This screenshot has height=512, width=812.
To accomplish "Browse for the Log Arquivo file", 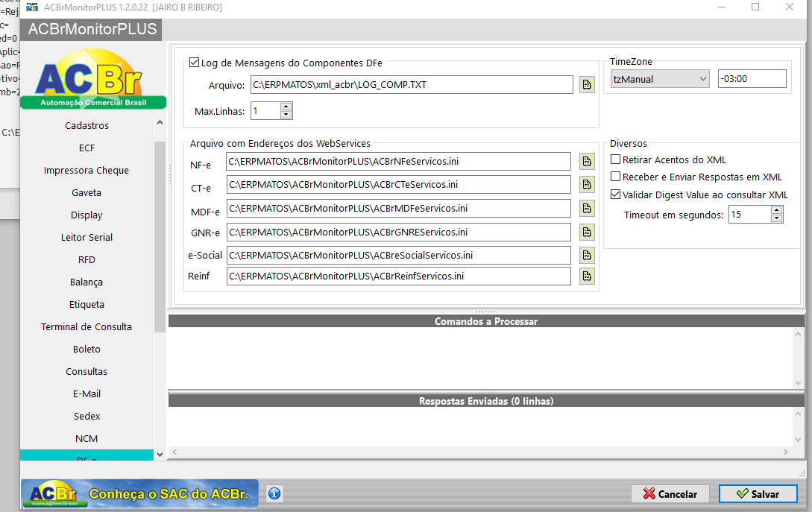I will (x=587, y=84).
